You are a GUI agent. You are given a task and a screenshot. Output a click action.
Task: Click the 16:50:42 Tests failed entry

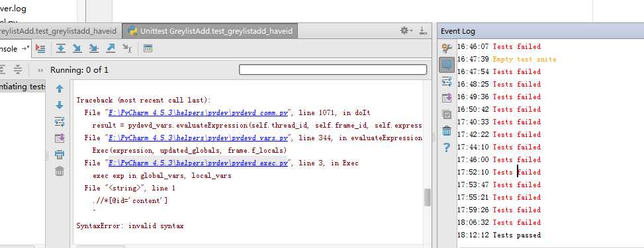pos(499,109)
